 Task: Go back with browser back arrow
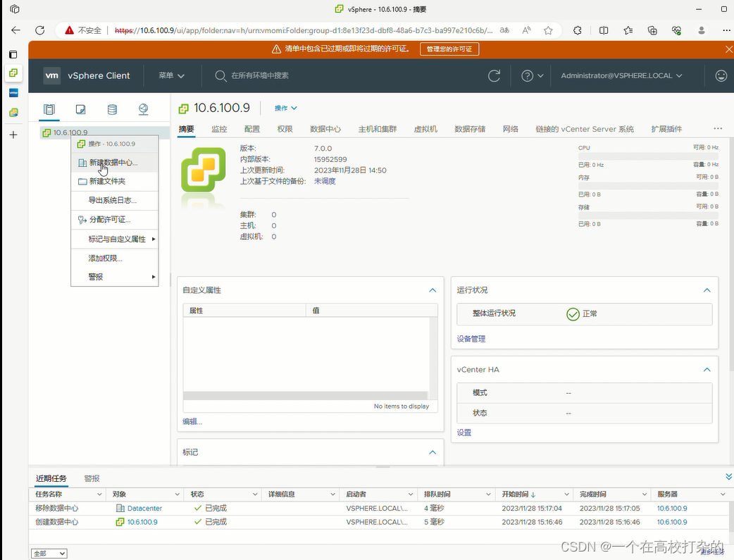point(16,30)
